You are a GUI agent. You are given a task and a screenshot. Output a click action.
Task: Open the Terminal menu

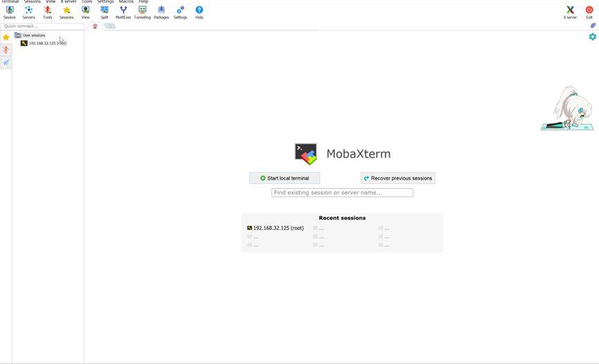point(10,1)
